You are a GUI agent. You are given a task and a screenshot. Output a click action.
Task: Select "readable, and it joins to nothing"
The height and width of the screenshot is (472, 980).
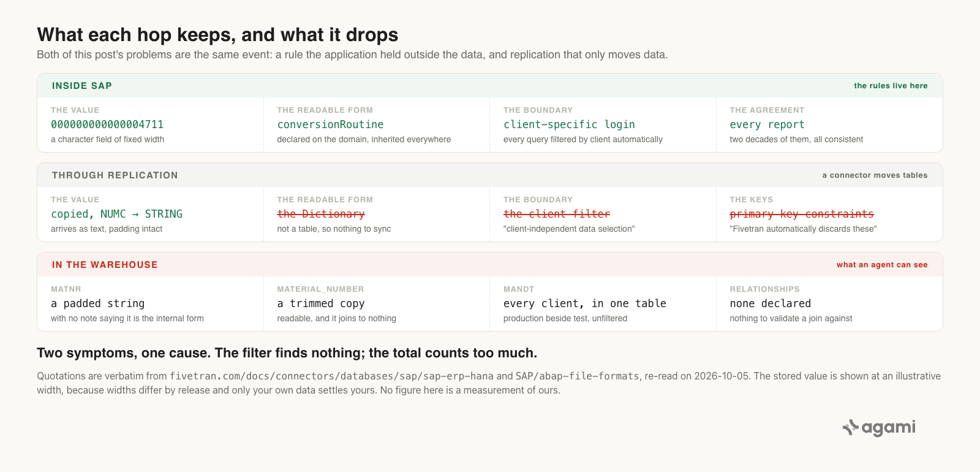336,319
